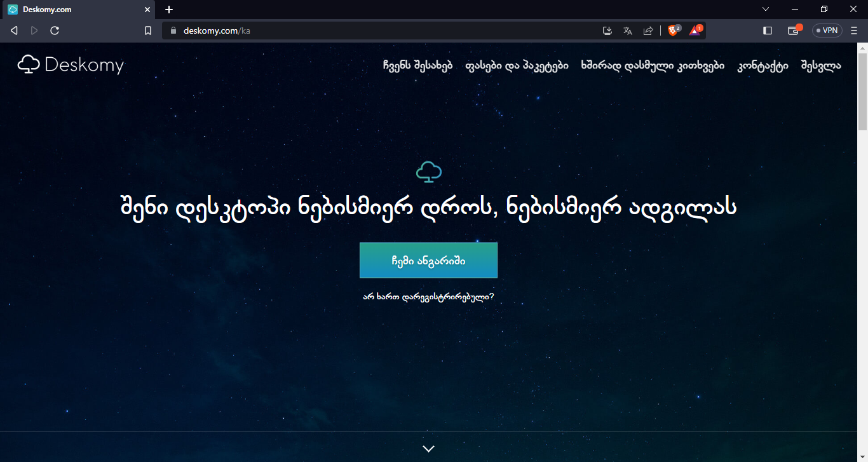Image resolution: width=868 pixels, height=462 pixels.
Task: Select the Deskomy.com browser tab
Action: pyautogui.click(x=78, y=10)
